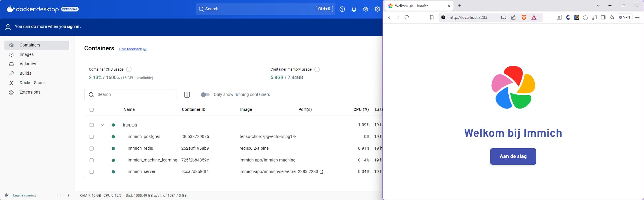Open the Learning center graduation cap icon
This screenshot has width=644, height=200.
366,9
